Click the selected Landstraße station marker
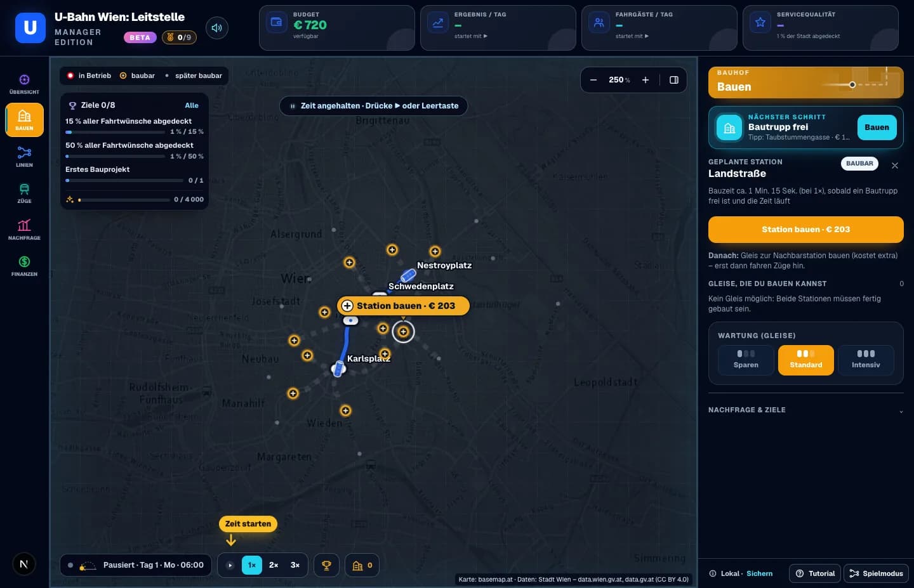The image size is (914, 588). click(403, 332)
